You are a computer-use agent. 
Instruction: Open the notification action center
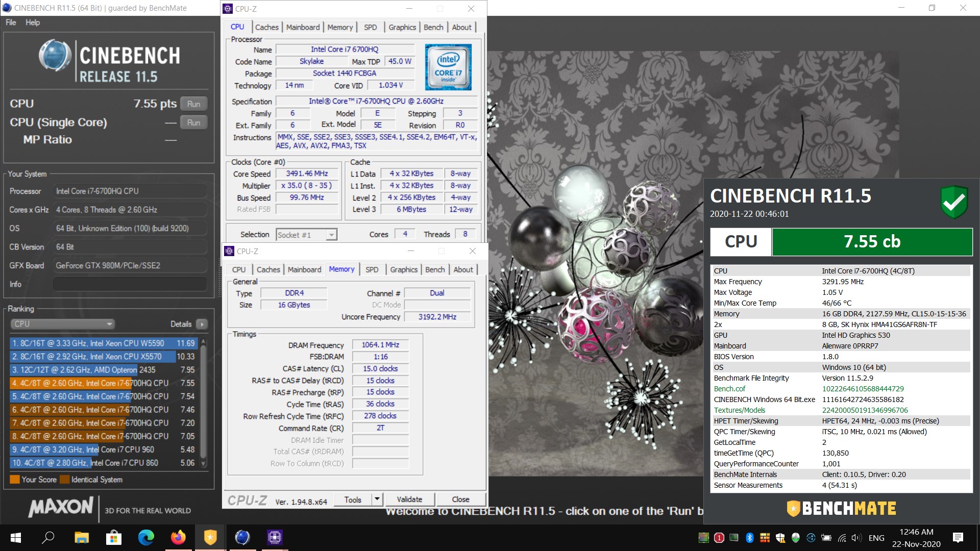[x=958, y=538]
